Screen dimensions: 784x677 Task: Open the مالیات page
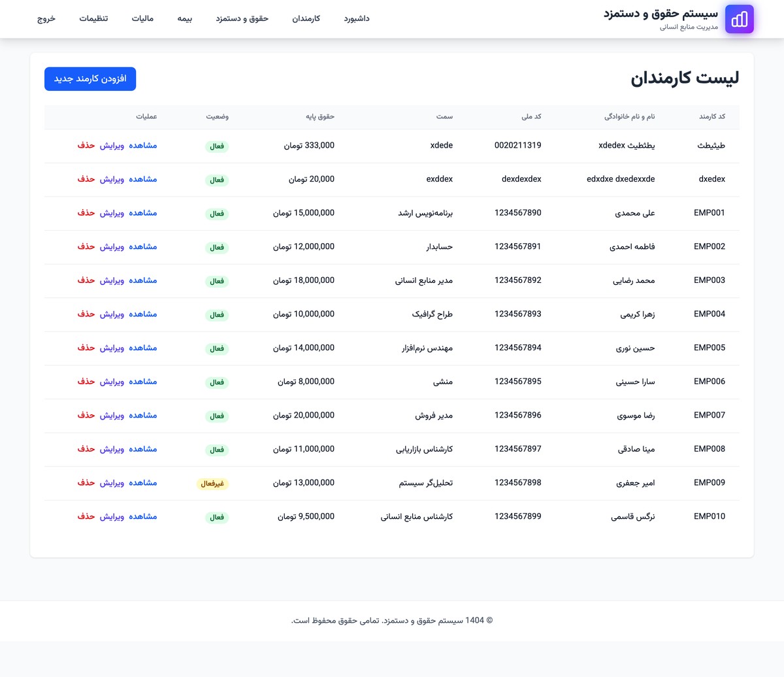[142, 18]
